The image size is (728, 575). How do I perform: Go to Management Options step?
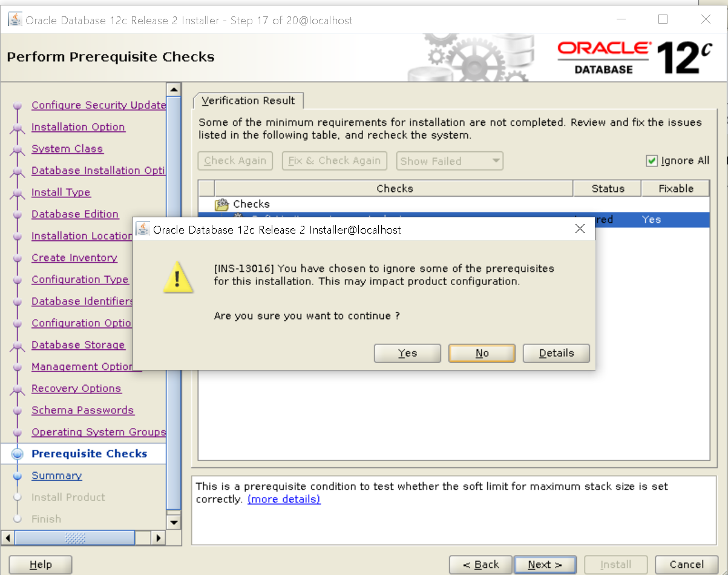tap(82, 367)
